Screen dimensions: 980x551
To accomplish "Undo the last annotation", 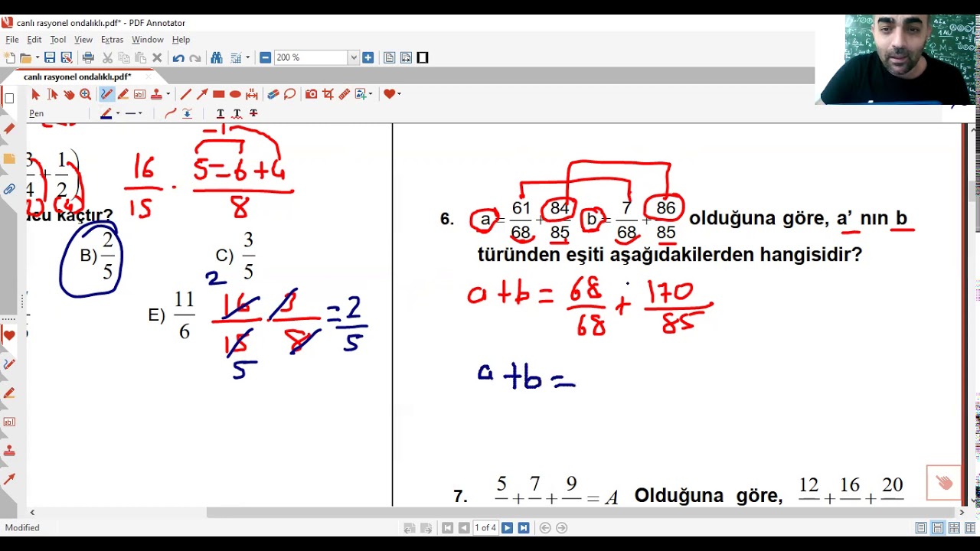I will [x=178, y=57].
